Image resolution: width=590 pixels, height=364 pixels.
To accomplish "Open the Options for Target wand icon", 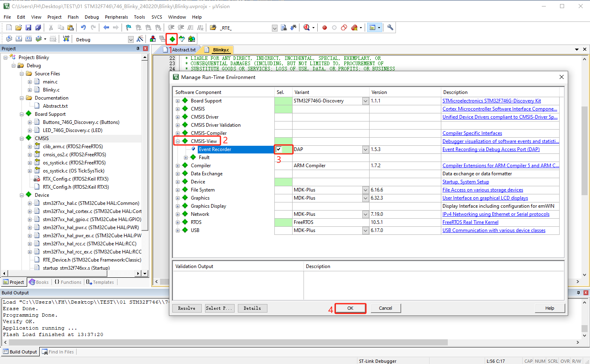I will (x=140, y=39).
